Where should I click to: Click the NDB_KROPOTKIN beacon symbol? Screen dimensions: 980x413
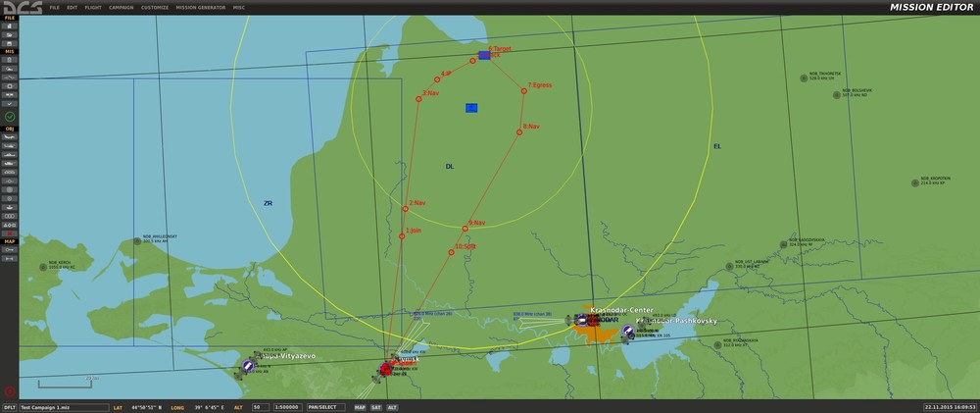[914, 182]
